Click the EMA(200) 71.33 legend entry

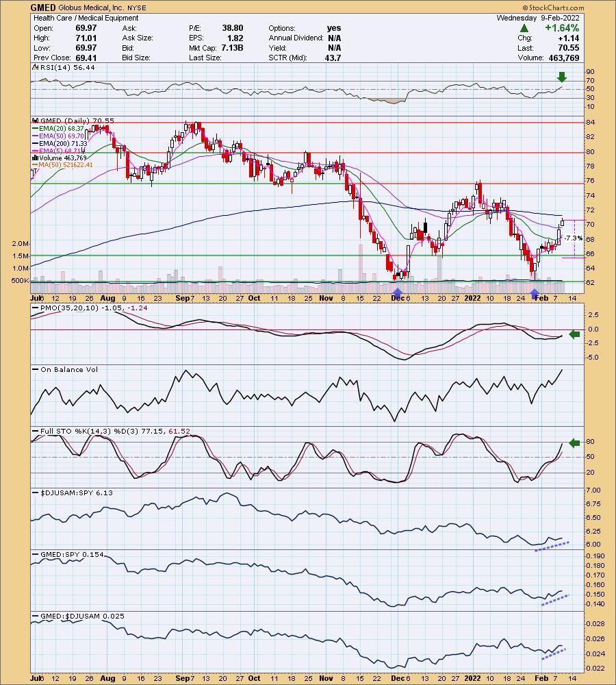(x=63, y=143)
